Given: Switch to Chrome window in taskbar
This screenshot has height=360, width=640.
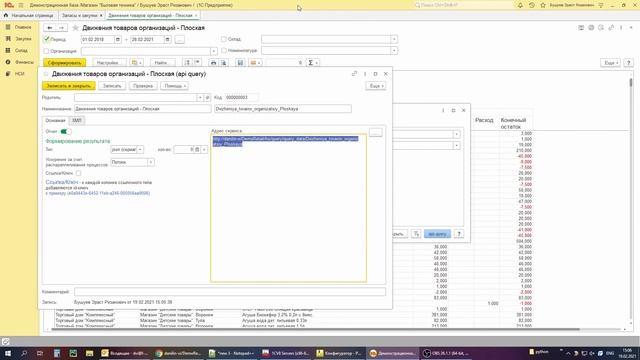Looking at the screenshot, I should click(x=178, y=353).
